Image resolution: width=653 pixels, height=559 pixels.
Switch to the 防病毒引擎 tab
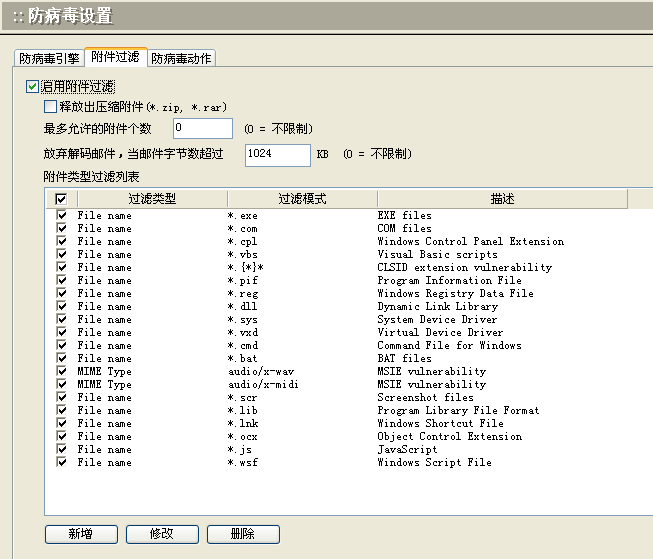click(x=49, y=59)
